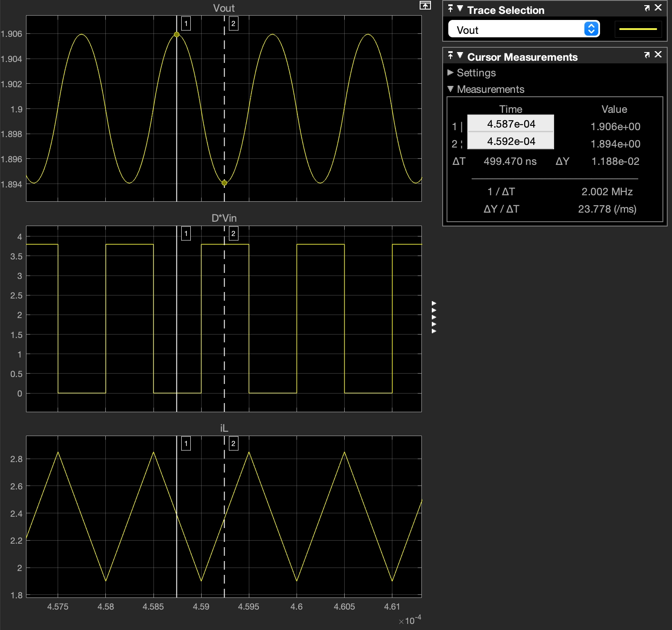
Task: Edit cursor 2 time field 4.592e-04
Action: point(511,141)
